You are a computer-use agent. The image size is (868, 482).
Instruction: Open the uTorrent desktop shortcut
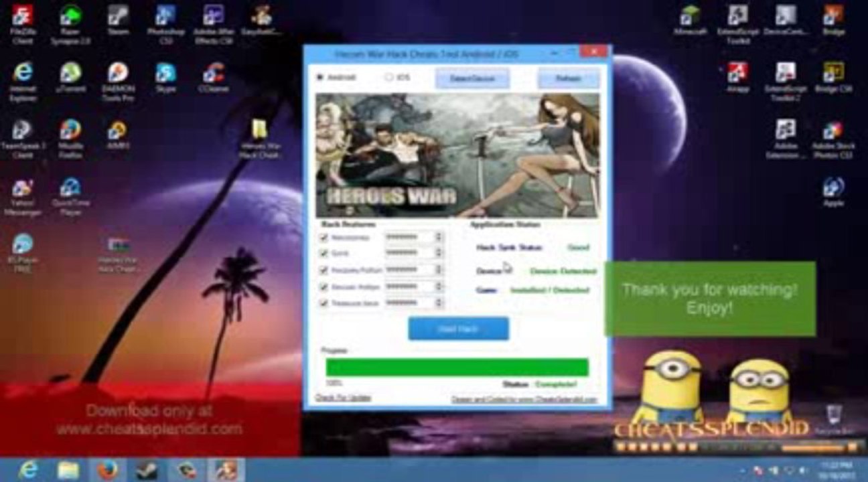(70, 77)
